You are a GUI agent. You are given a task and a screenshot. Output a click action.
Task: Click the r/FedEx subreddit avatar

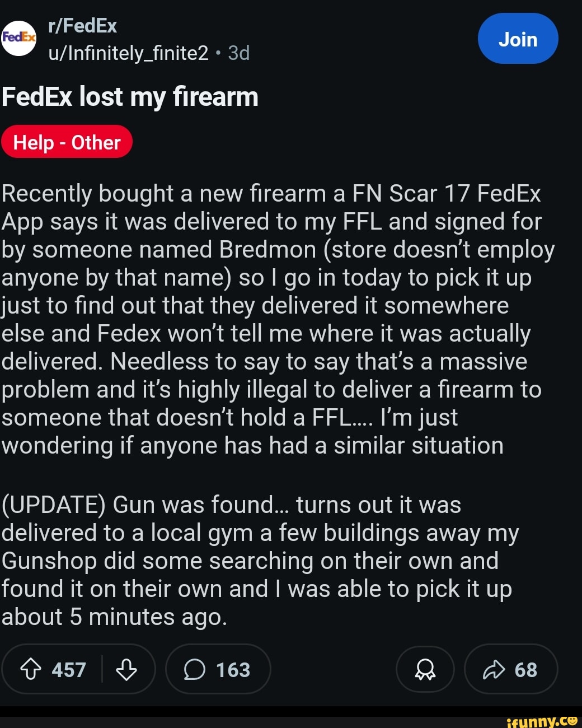tap(18, 38)
